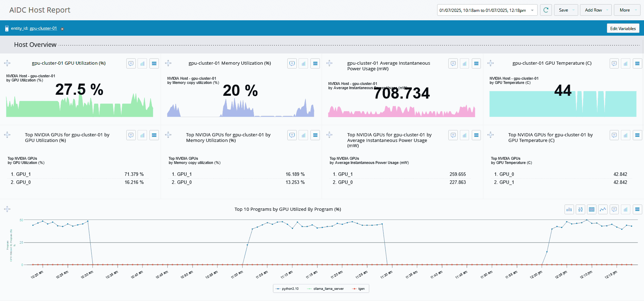Select the 227.863 GPU_0 power value
The width and height of the screenshot is (644, 301).
click(457, 182)
